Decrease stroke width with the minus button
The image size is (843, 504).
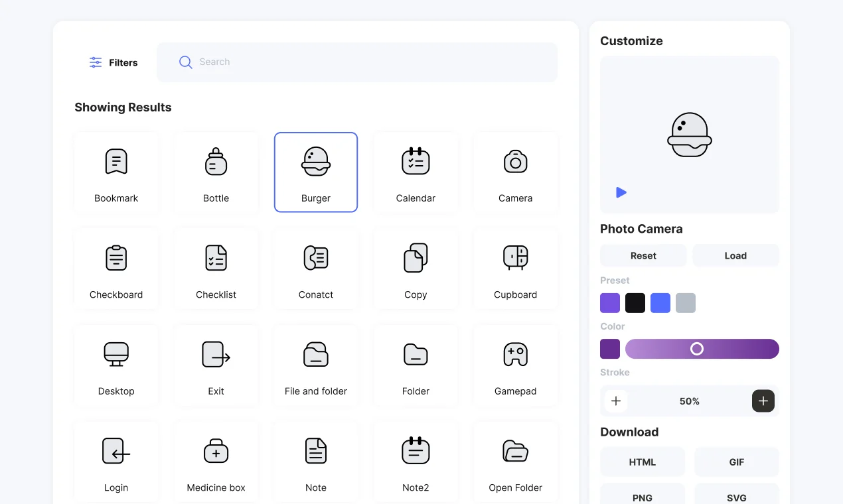(615, 401)
